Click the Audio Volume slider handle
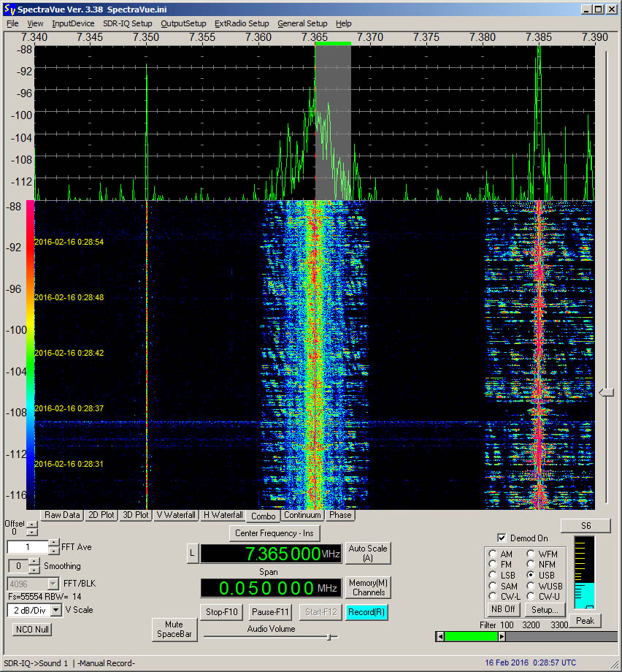Screen dimensions: 622x672 329,637
